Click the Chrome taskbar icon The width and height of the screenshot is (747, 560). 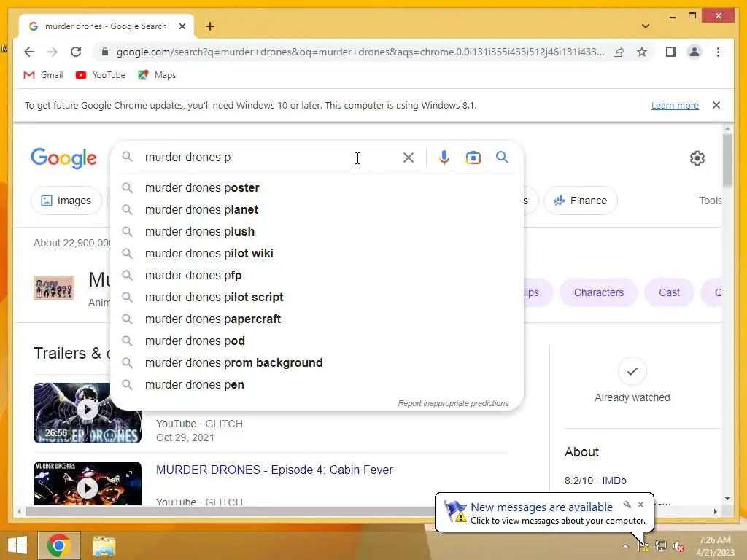59,545
